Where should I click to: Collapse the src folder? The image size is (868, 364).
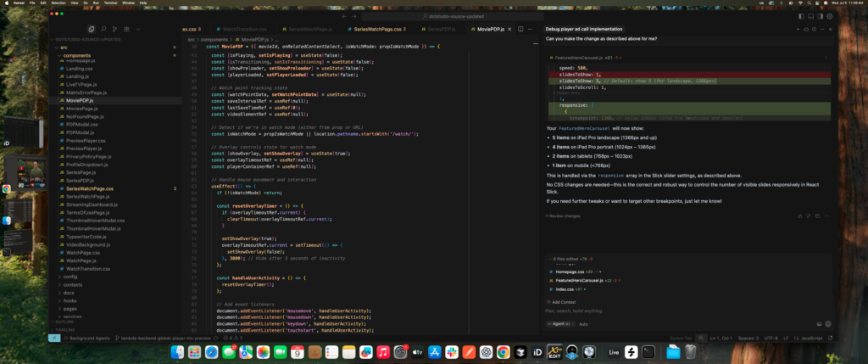64,48
